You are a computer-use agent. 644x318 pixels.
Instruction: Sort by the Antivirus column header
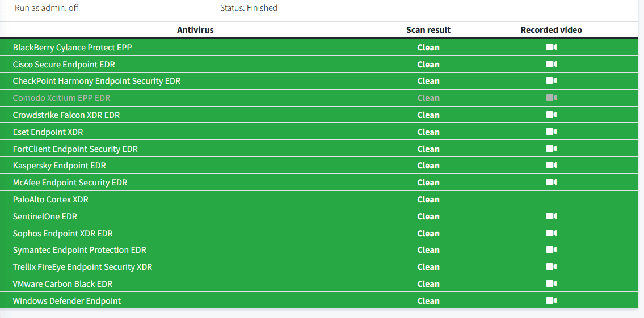195,30
